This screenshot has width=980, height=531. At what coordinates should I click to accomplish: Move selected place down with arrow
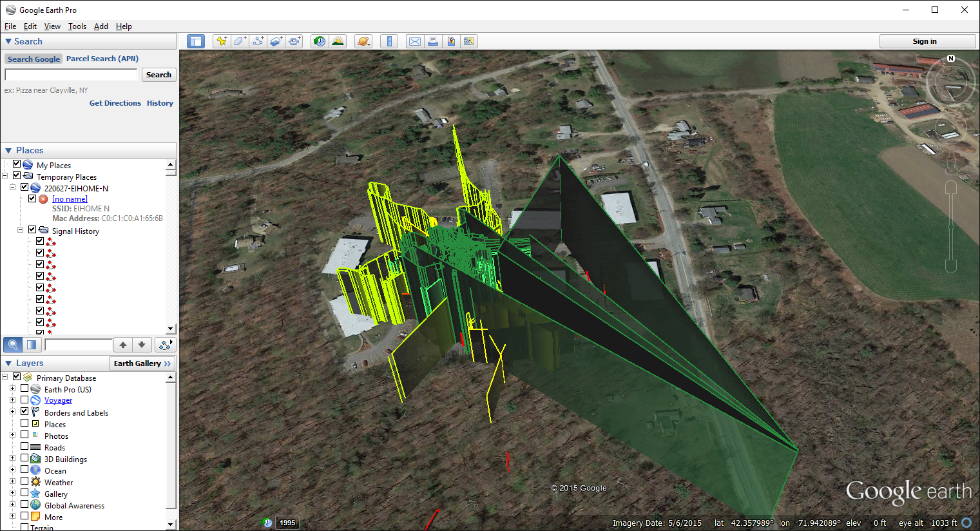142,345
